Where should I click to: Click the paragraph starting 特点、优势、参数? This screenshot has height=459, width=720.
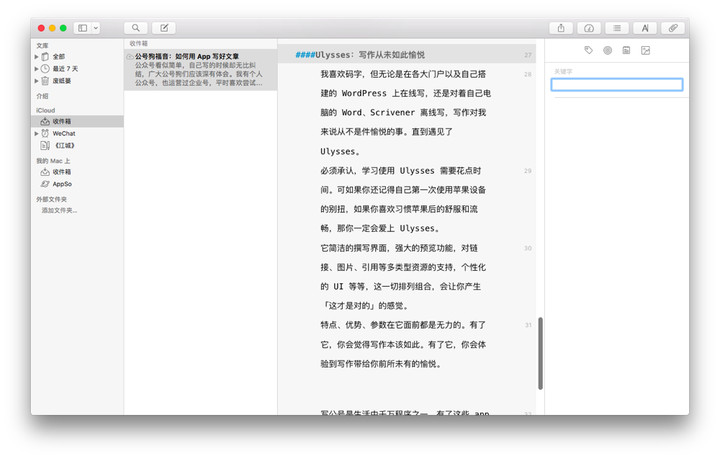pos(403,344)
